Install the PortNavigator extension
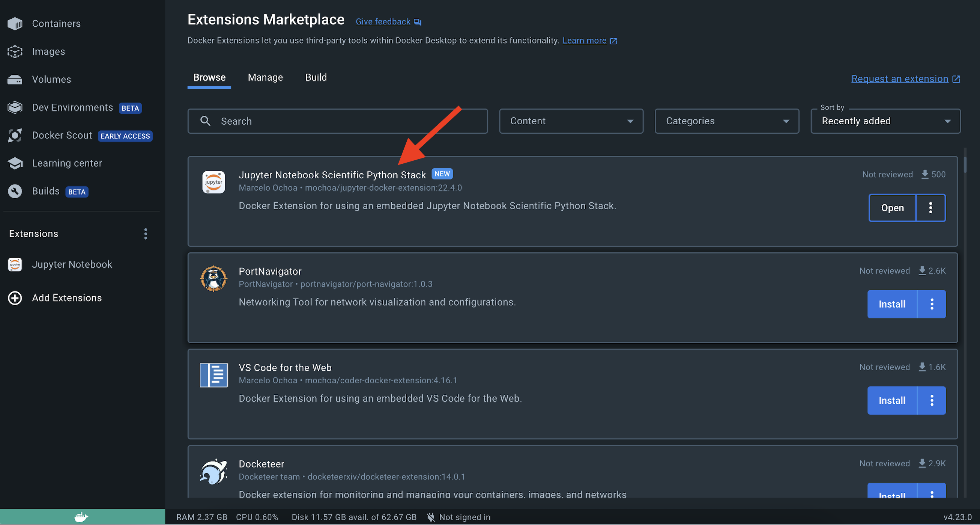 tap(891, 304)
